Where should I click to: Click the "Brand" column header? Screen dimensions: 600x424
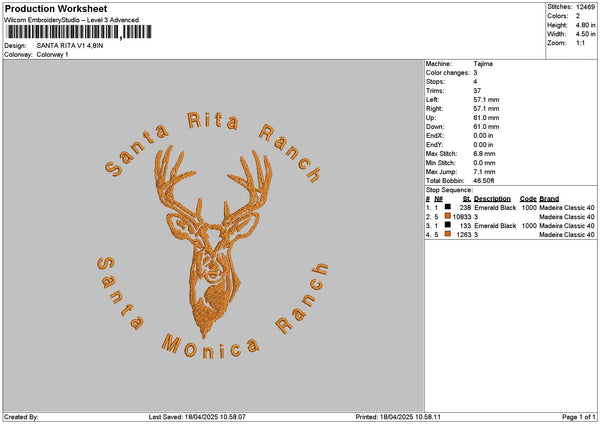pos(549,199)
